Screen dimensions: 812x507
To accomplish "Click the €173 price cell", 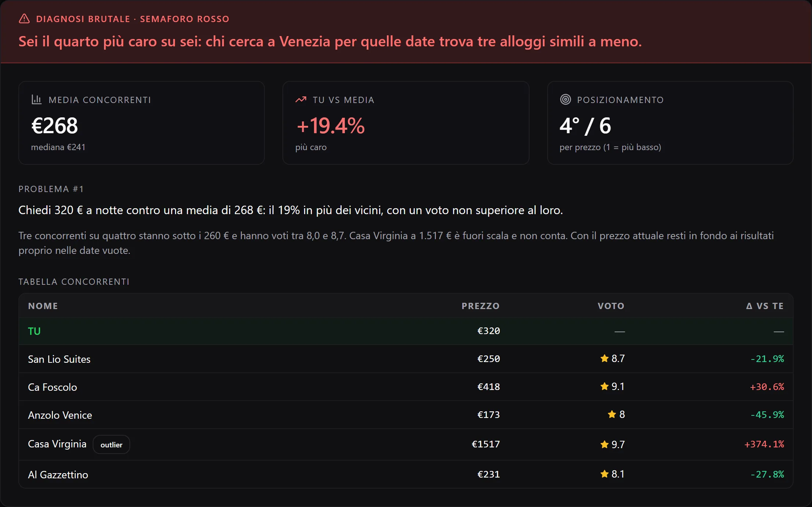I will pos(489,415).
